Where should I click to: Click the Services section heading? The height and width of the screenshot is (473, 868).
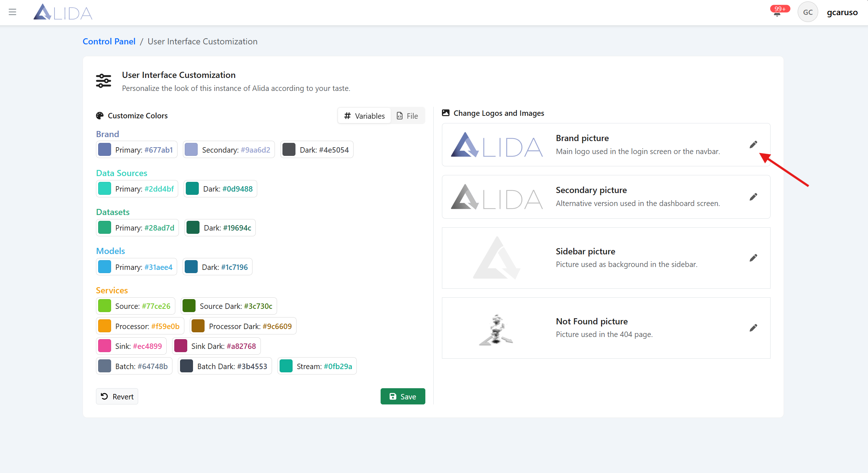pos(112,290)
